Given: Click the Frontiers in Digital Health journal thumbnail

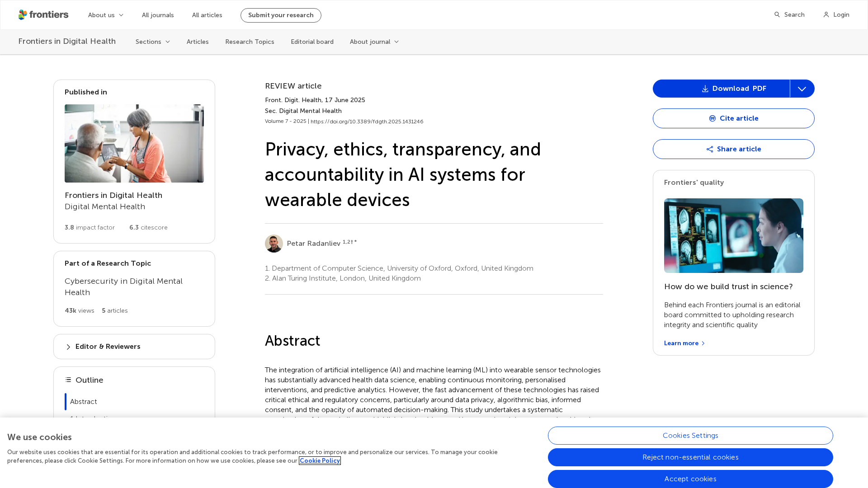Looking at the screenshot, I should point(134,143).
